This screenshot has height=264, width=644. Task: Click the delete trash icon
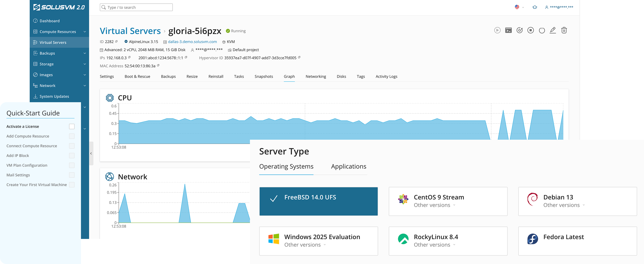point(564,30)
